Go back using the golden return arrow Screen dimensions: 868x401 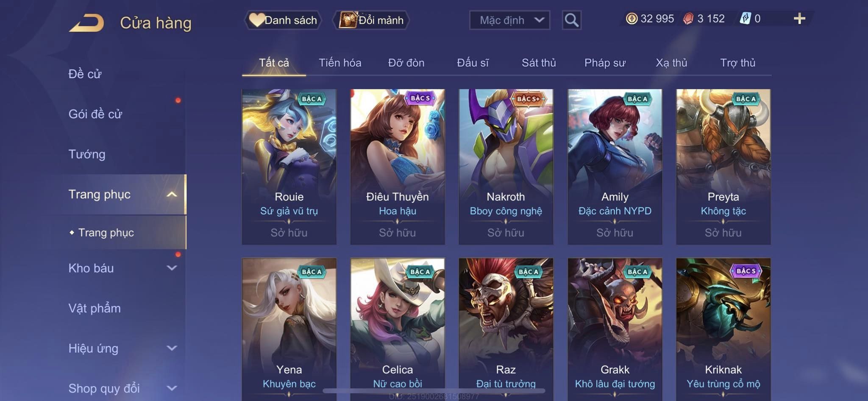point(86,23)
